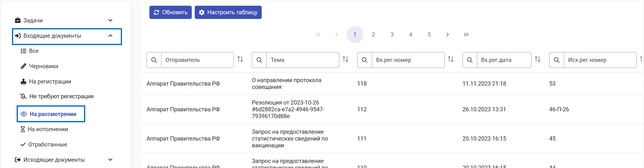Go to page 2
Viewport: 644px width, 168px height.
[x=373, y=35]
